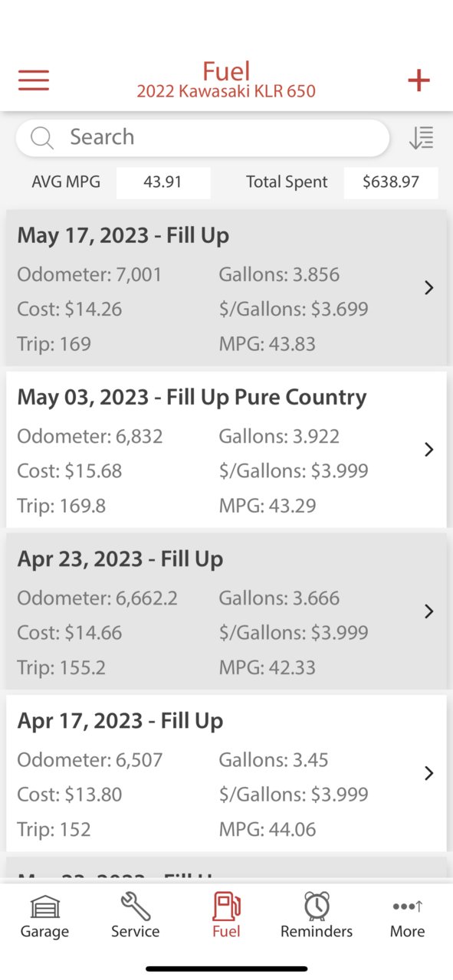
Task: Tap the sort order icon
Action: click(x=421, y=138)
